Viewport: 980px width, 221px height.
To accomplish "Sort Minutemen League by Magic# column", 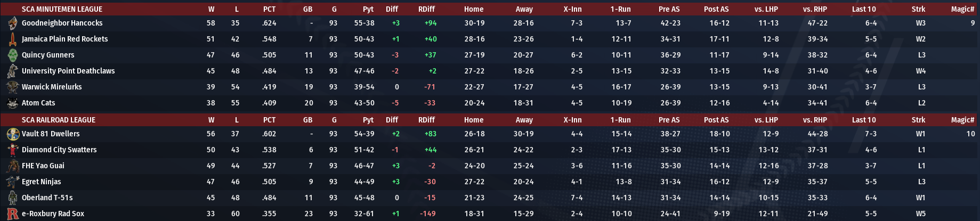I will pyautogui.click(x=962, y=9).
